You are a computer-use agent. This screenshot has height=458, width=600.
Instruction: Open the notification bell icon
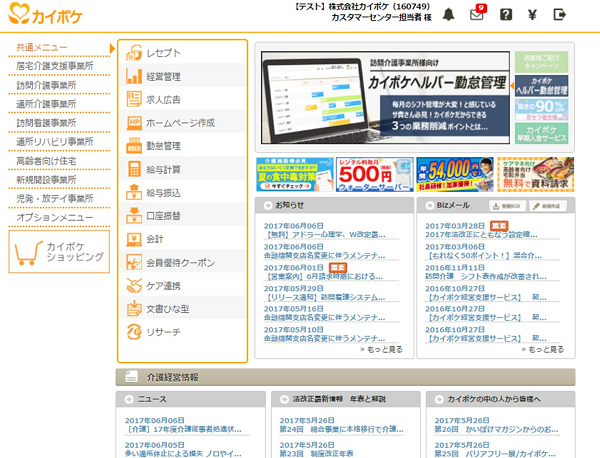coord(448,15)
